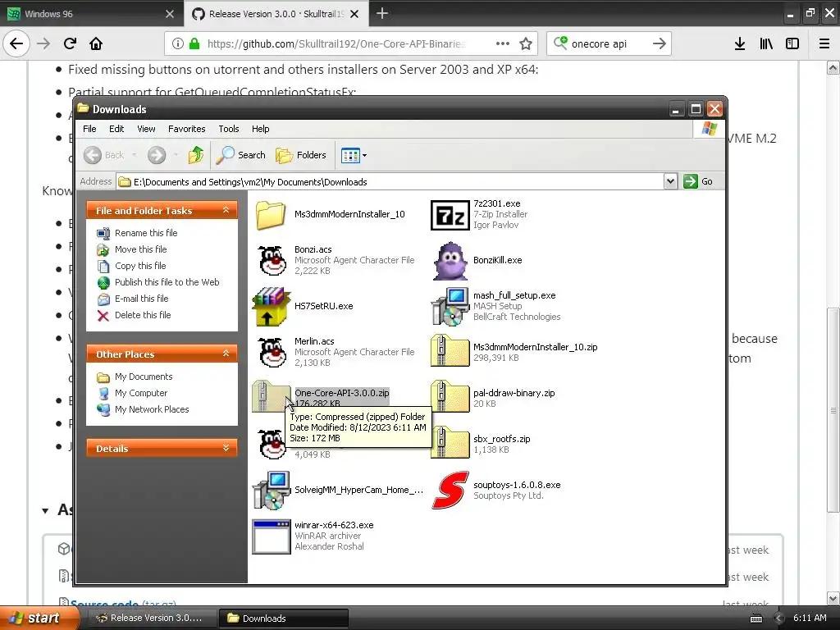Image resolution: width=840 pixels, height=630 pixels.
Task: Click Delete this file
Action: point(143,316)
